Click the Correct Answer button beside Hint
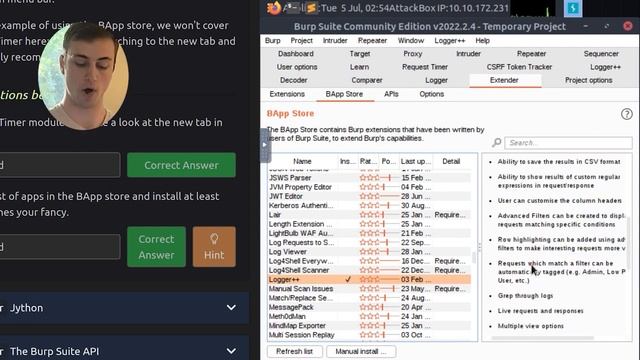The width and height of the screenshot is (640, 360). (x=156, y=247)
